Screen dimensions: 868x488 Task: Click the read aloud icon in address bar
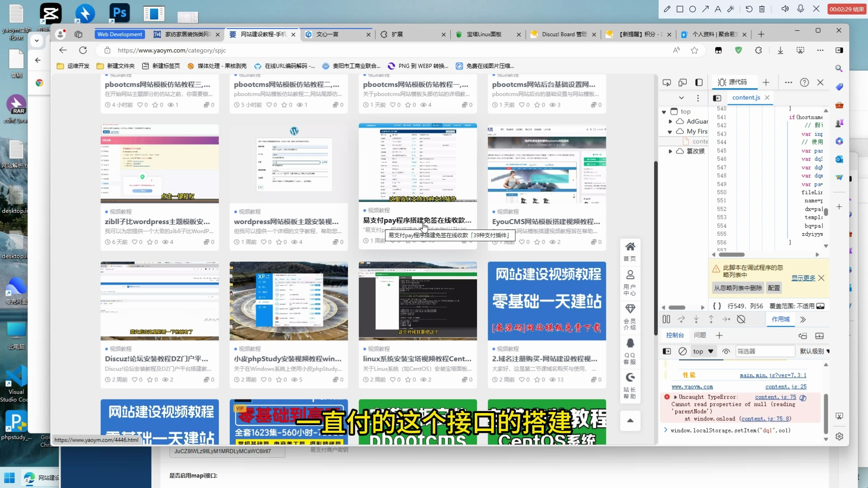[x=676, y=50]
